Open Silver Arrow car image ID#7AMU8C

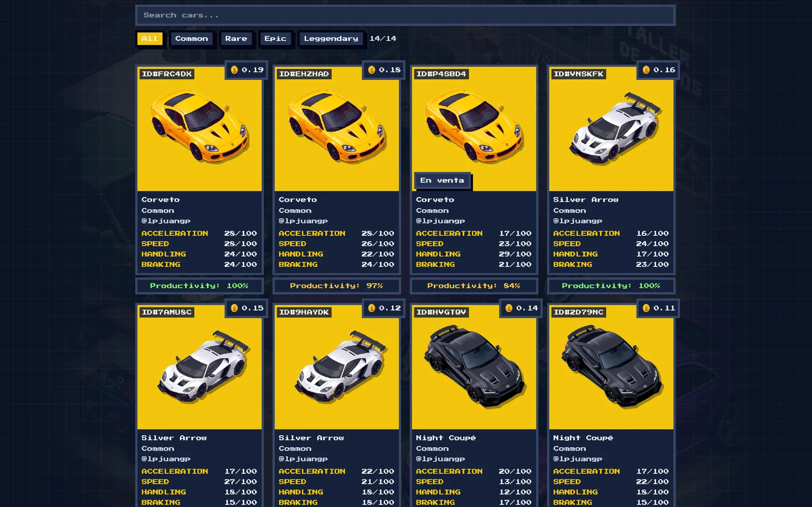199,367
